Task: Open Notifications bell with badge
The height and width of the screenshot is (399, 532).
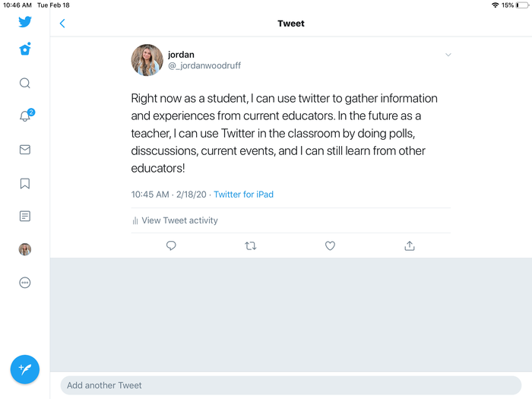Action: 25,116
